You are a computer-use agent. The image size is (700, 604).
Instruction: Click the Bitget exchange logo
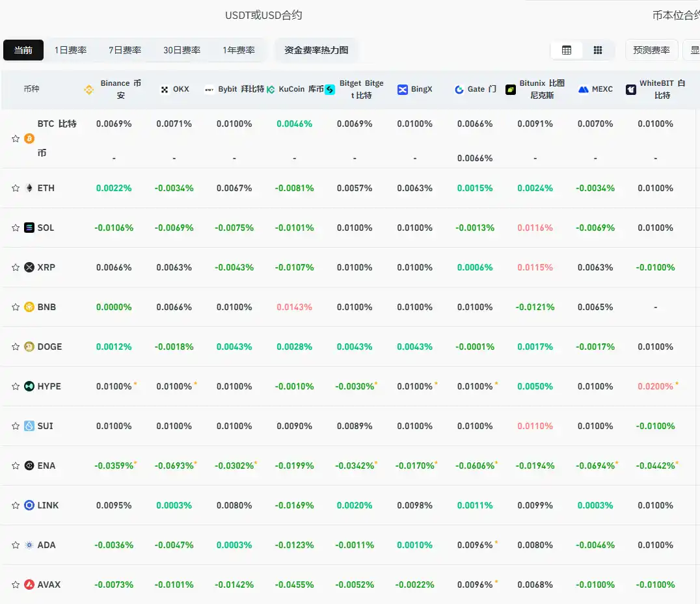click(330, 89)
